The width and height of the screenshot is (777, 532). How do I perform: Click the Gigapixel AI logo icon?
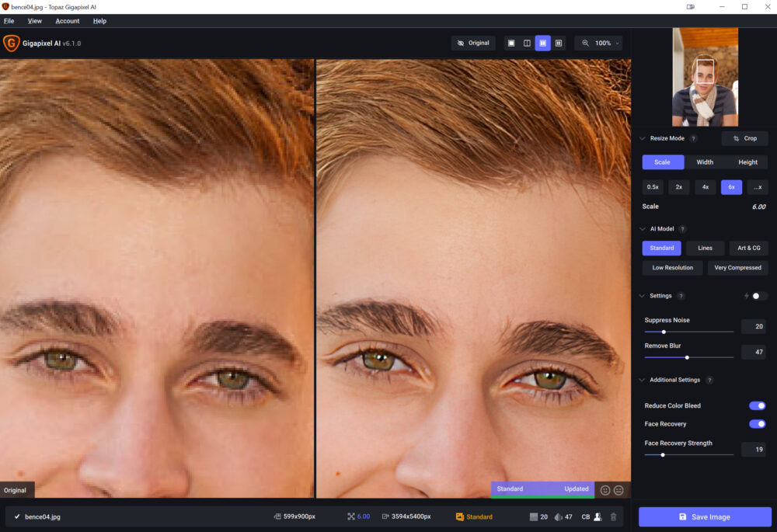tap(12, 43)
